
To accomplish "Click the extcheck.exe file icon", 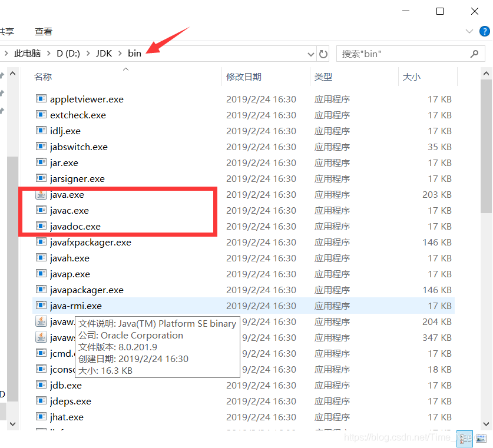I will 41,115.
